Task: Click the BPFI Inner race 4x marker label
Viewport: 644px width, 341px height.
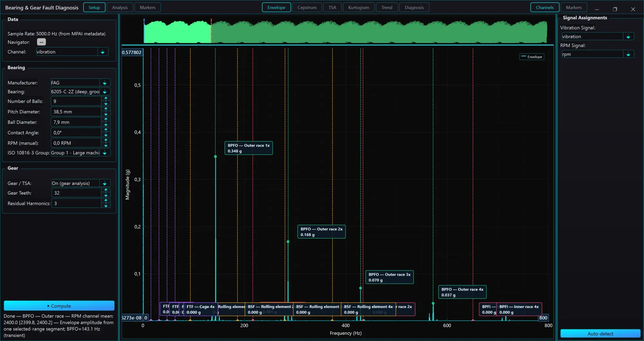Action: coord(519,309)
